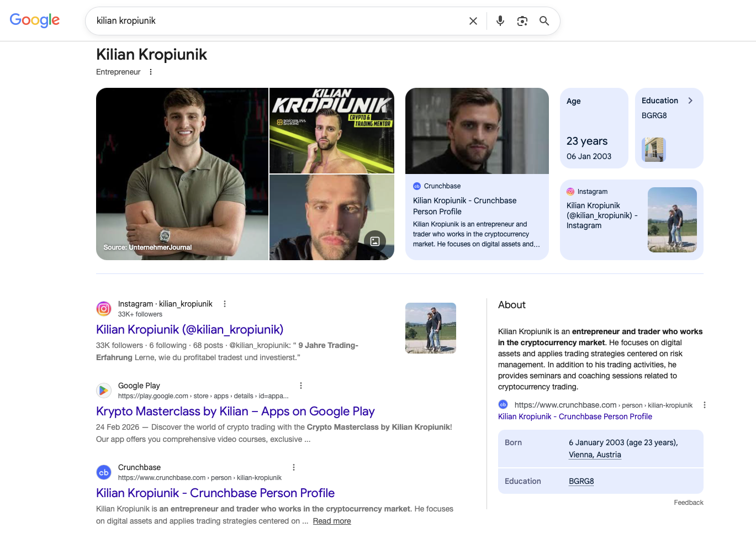Click the Feedback link

click(689, 503)
